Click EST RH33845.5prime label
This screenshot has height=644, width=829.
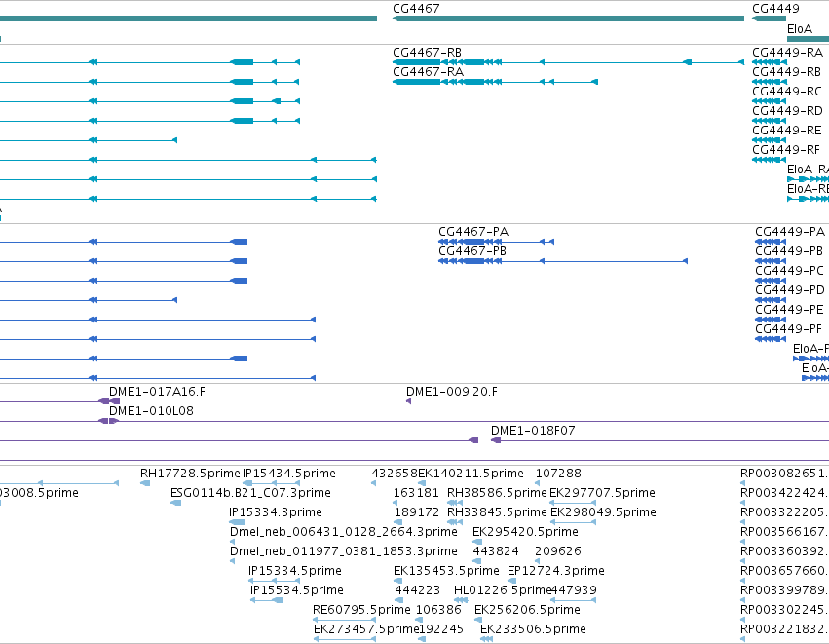point(497,512)
